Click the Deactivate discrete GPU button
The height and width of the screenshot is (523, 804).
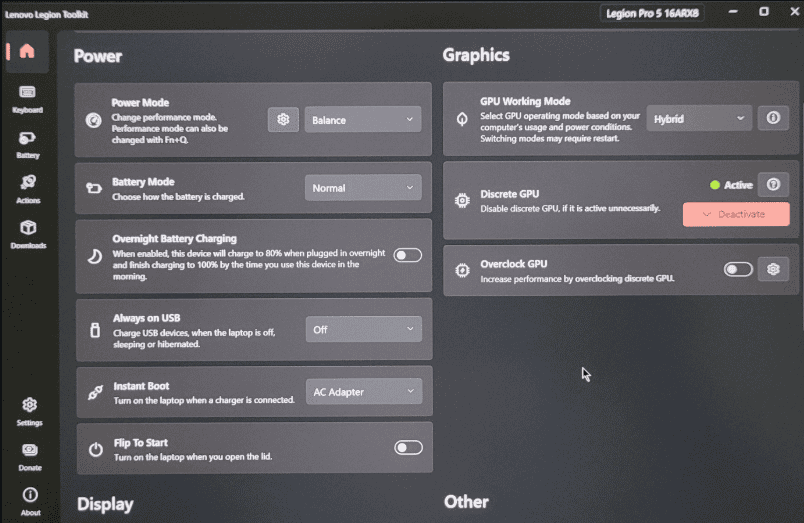[736, 214]
